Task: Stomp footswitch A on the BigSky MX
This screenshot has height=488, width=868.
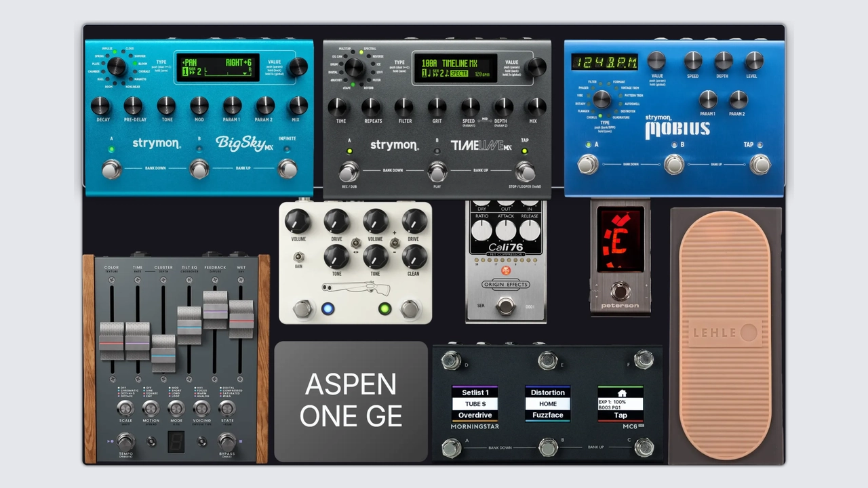Action: click(x=111, y=169)
